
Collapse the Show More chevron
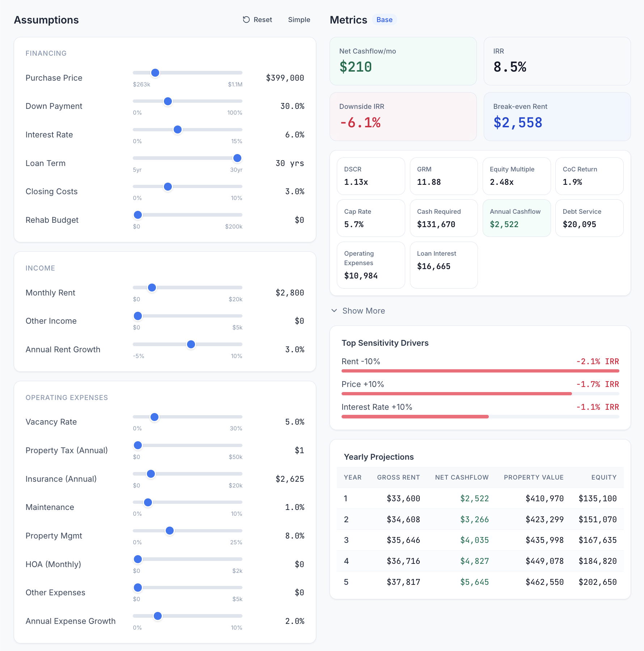point(334,311)
